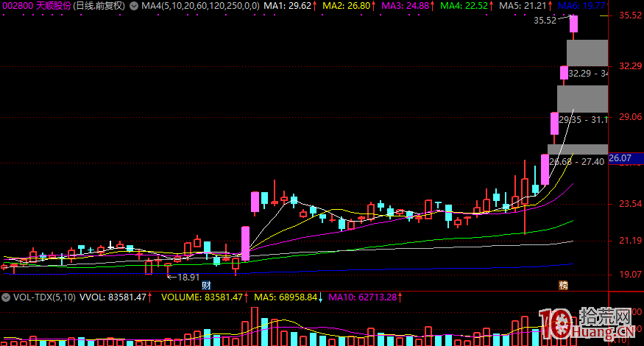This screenshot has height=346, width=644.
Task: Click the gray gap box below the top candle
Action: pos(587,53)
